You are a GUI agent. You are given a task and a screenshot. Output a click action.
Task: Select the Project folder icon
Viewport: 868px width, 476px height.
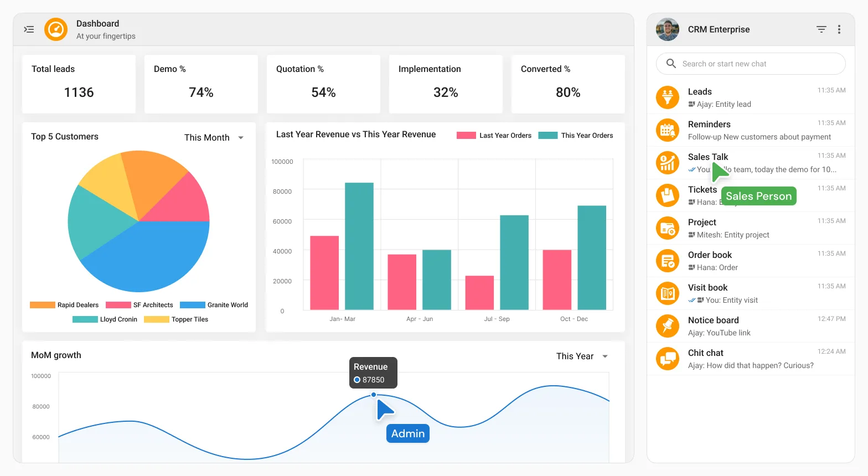[668, 228]
